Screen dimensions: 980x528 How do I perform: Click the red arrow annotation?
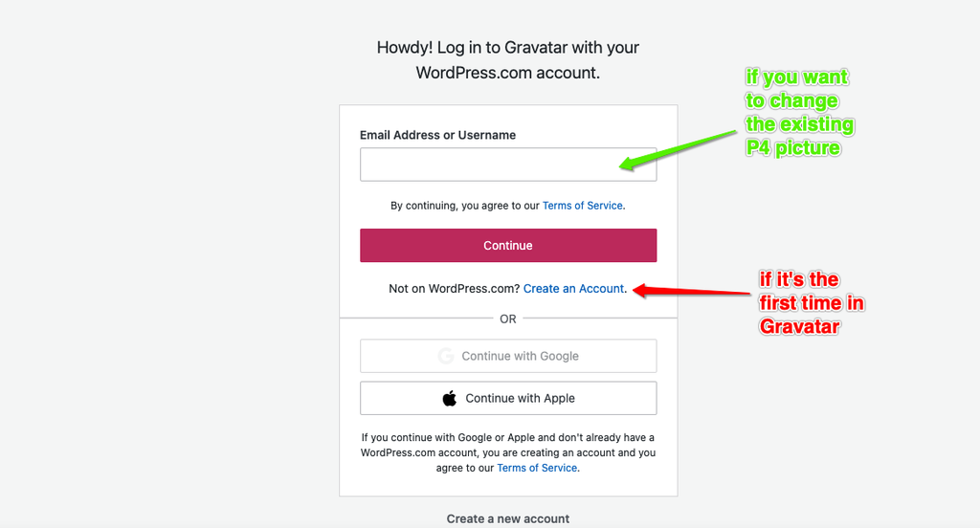pyautogui.click(x=692, y=291)
